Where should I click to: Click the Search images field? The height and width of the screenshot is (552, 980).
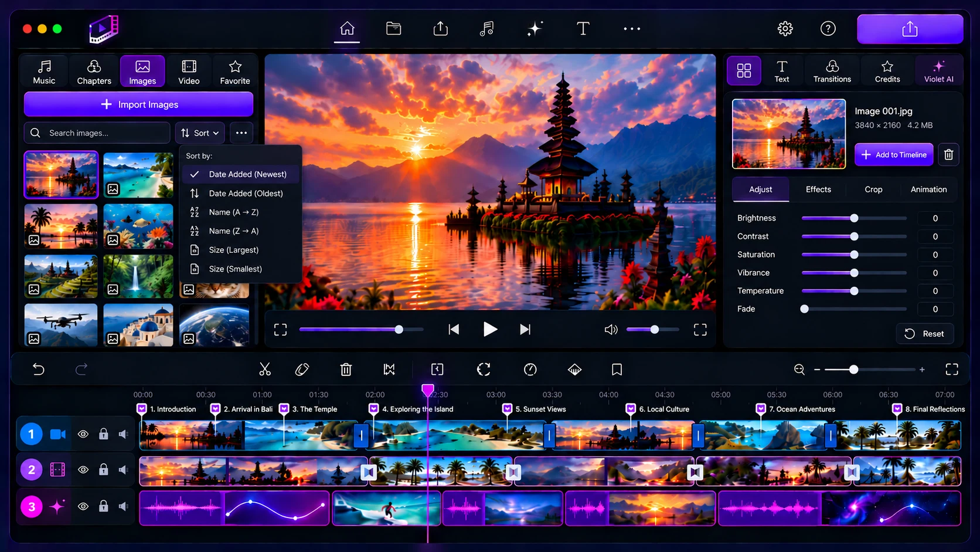click(x=97, y=133)
